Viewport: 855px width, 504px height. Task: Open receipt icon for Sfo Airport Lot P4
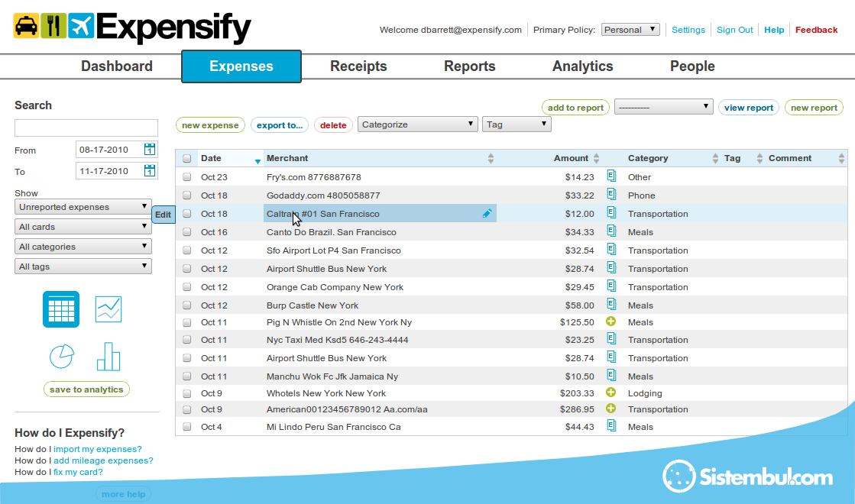[611, 249]
